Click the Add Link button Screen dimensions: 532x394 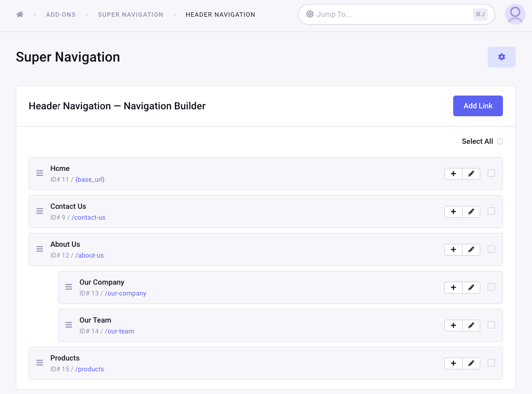[478, 106]
